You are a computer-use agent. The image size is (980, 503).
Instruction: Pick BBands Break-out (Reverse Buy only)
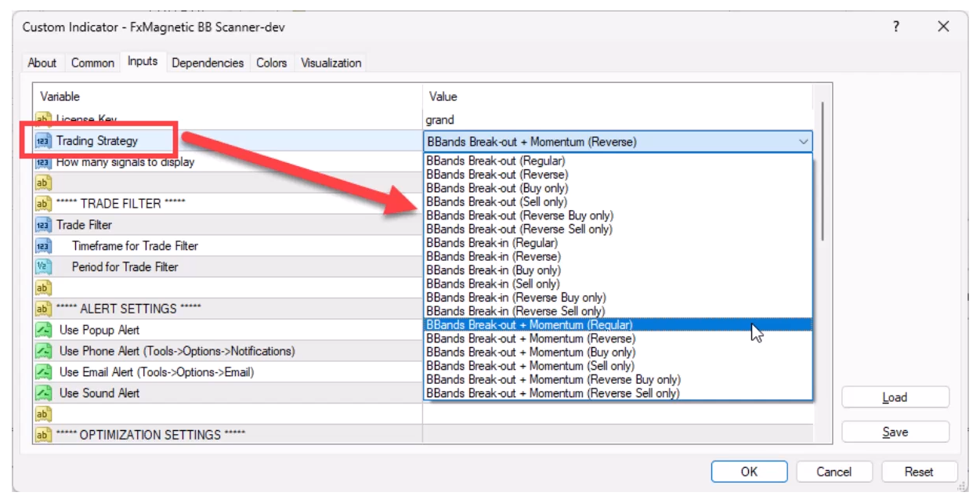coord(618,215)
